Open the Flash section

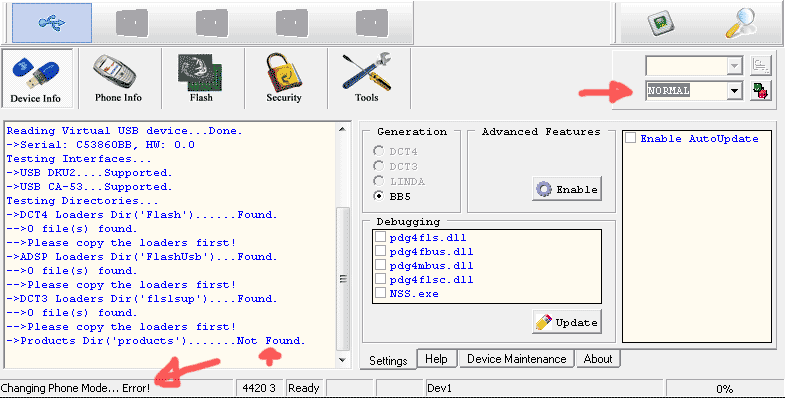click(201, 79)
